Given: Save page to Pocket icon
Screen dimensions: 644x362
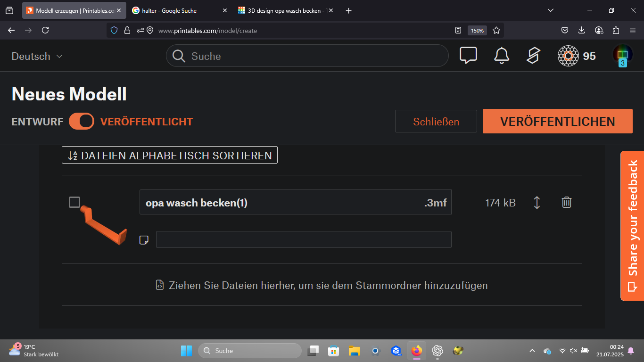Looking at the screenshot, I should click(x=565, y=30).
